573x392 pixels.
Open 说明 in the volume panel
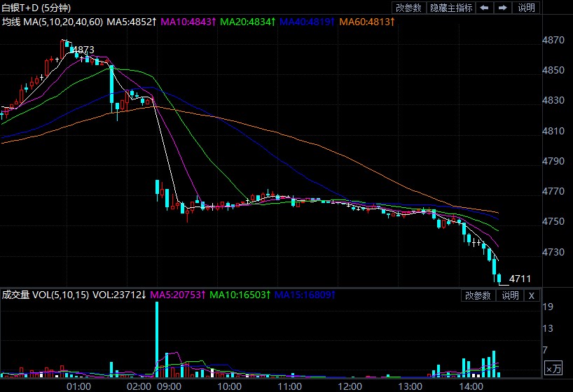click(x=510, y=295)
